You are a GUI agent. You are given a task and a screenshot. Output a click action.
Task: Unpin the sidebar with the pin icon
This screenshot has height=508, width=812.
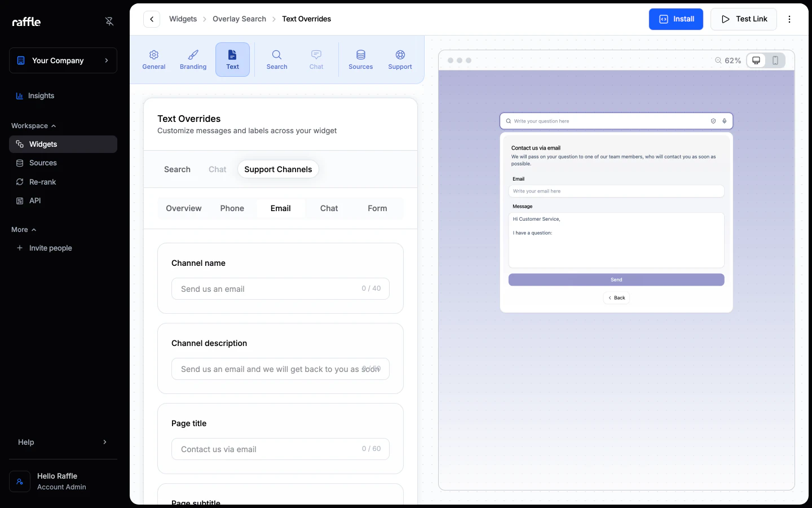coord(109,21)
